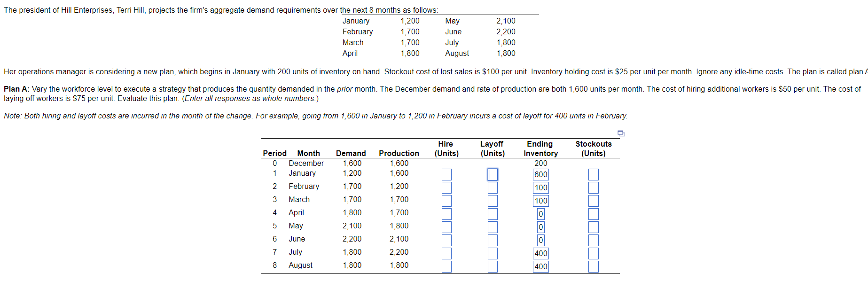Screen dimensions: 868x281
Task: Click May Hire units input box
Action: click(x=446, y=227)
